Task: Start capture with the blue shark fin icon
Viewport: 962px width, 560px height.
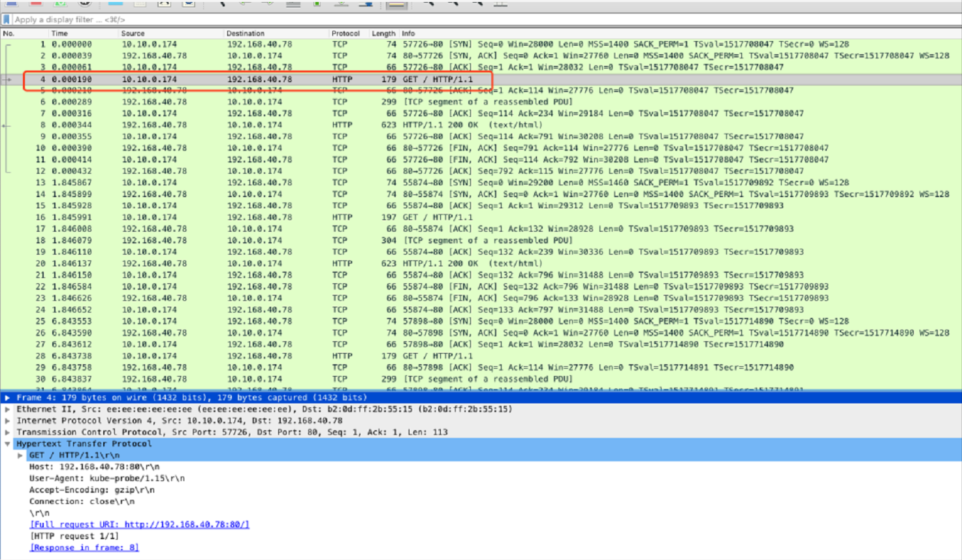Action: (11, 3)
